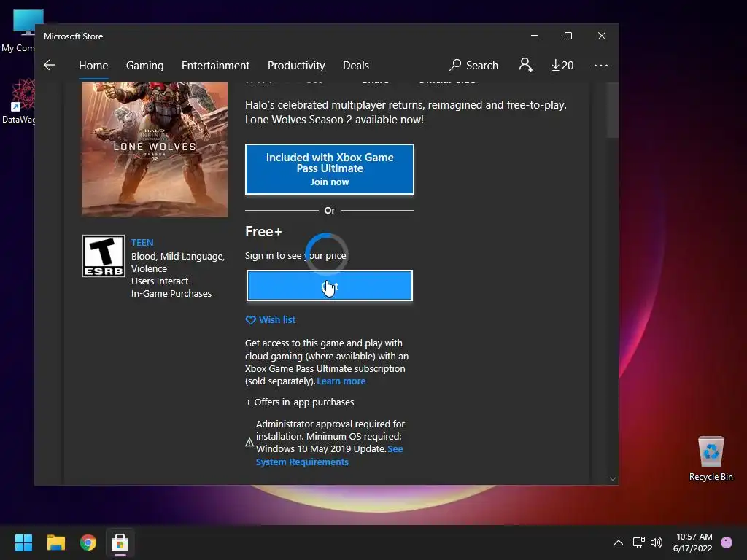This screenshot has height=560, width=747.
Task: Open Search in Microsoft Store
Action: (474, 65)
